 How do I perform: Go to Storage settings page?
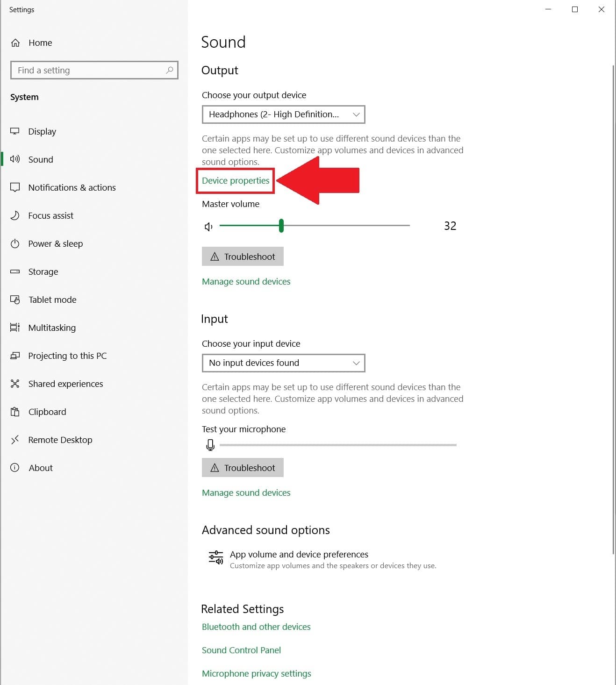coord(43,271)
